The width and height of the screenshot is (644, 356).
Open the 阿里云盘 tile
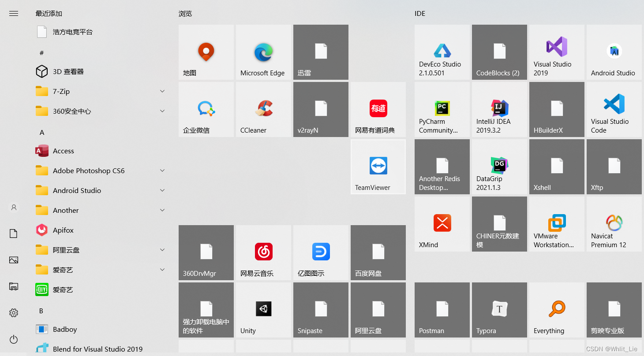click(378, 310)
